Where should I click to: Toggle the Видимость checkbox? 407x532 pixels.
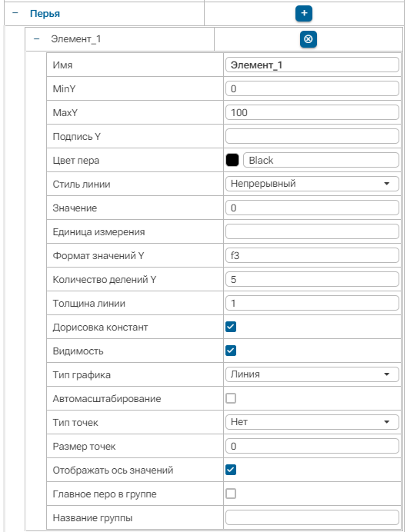pos(231,351)
